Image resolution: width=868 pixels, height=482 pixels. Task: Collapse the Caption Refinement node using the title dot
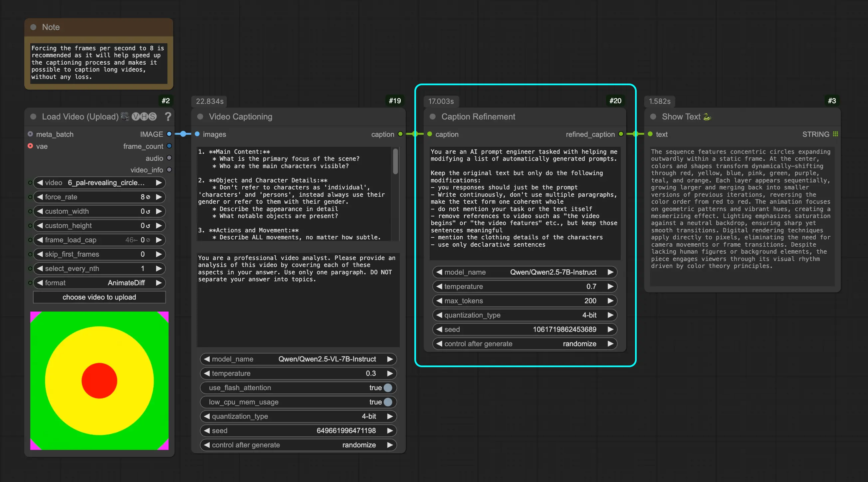coord(433,117)
